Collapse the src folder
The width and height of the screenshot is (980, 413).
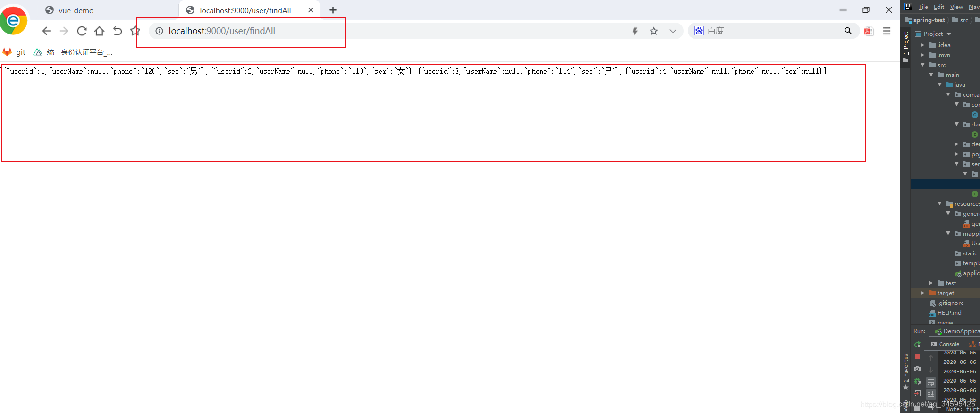point(922,65)
